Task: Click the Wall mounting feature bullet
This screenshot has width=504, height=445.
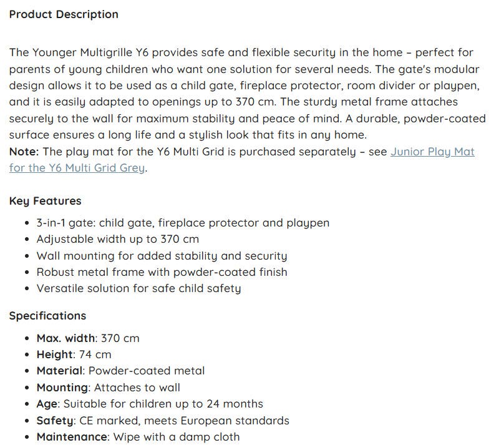Action: [162, 256]
